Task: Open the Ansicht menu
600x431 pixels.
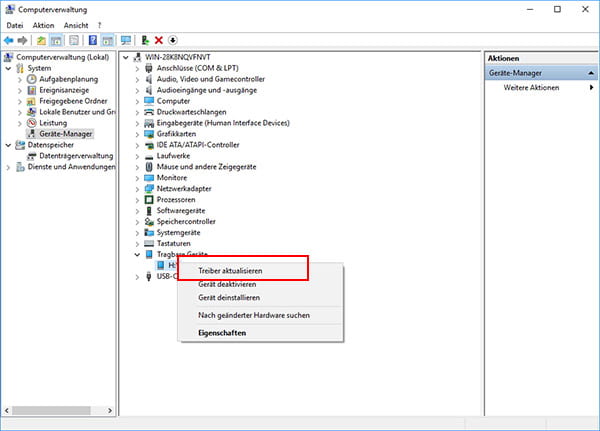Action: (76, 25)
